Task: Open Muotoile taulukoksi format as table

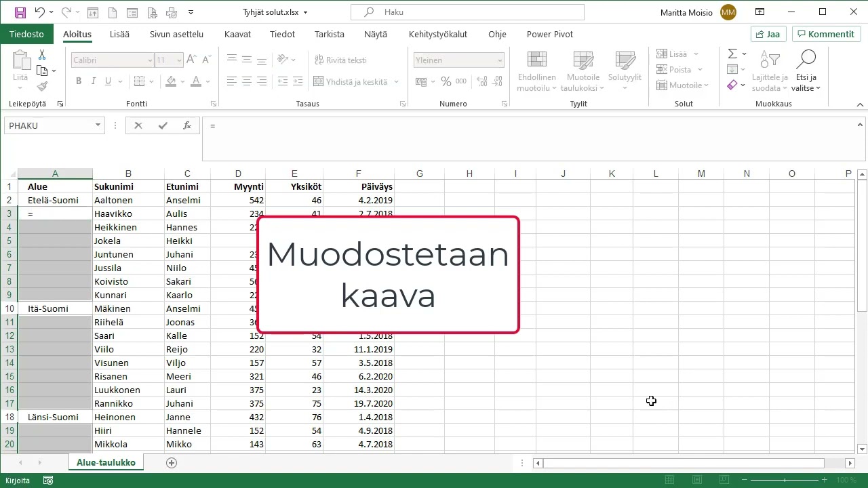Action: point(583,71)
